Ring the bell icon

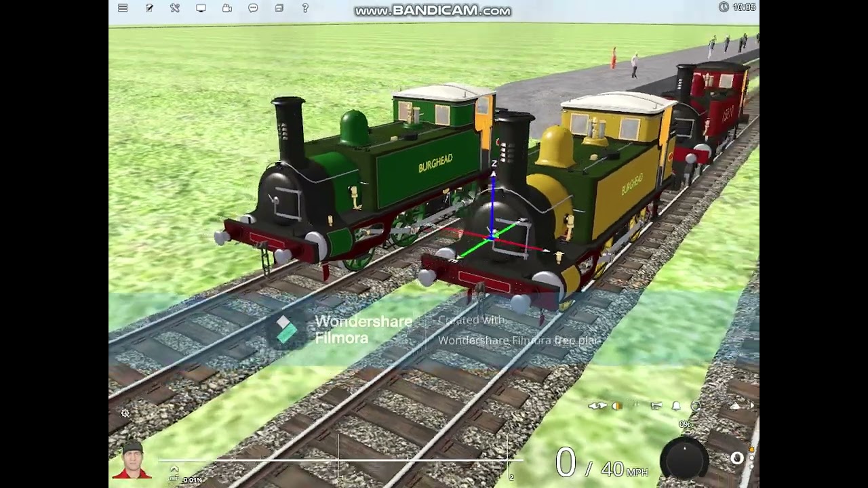[x=676, y=405]
